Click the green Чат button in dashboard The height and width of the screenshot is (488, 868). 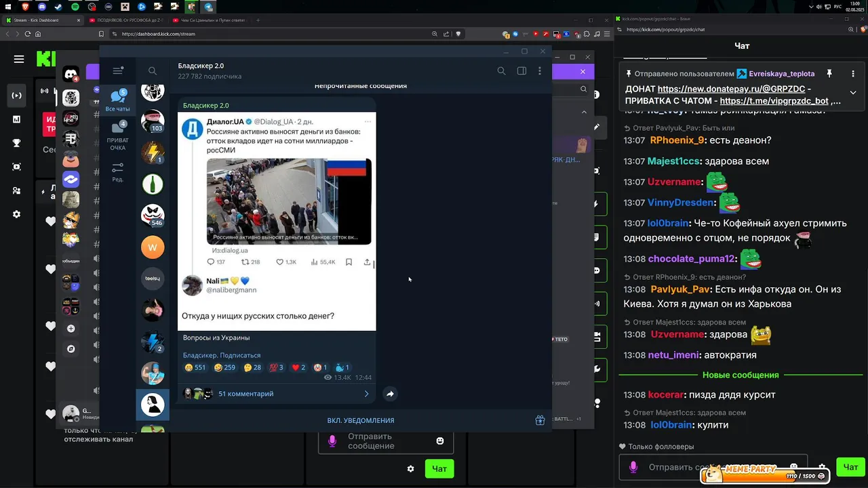coord(439,468)
